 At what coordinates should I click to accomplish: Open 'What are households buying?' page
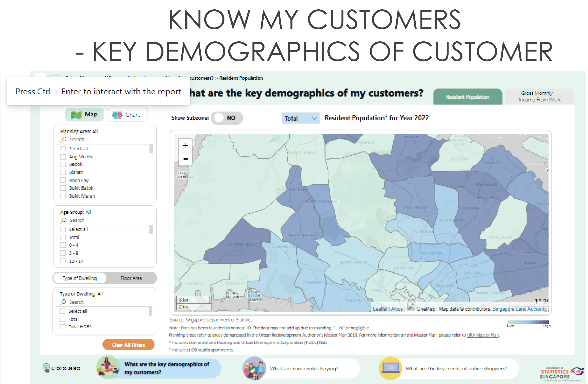pyautogui.click(x=301, y=368)
